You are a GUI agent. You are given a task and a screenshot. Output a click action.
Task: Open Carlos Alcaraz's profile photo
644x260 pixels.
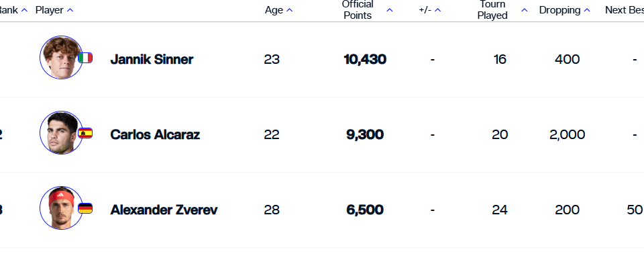pyautogui.click(x=61, y=133)
